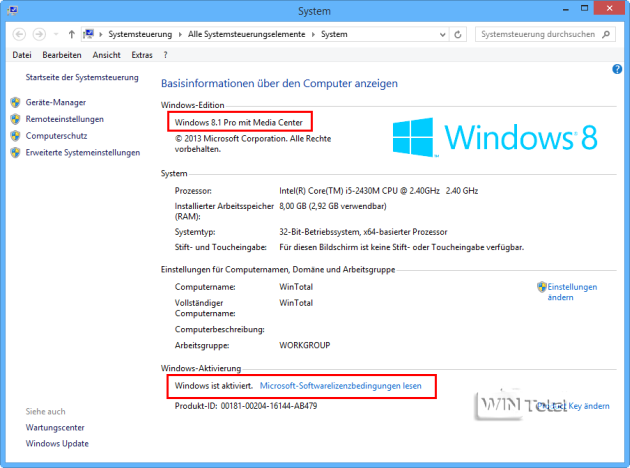Expand chevron before Systemsteuerung in address bar
Image resolution: width=630 pixels, height=468 pixels.
pos(100,35)
